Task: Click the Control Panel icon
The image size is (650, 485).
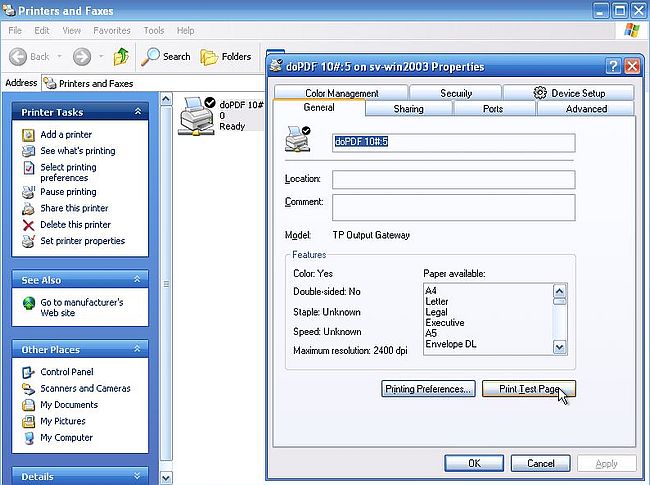Action: click(x=28, y=372)
